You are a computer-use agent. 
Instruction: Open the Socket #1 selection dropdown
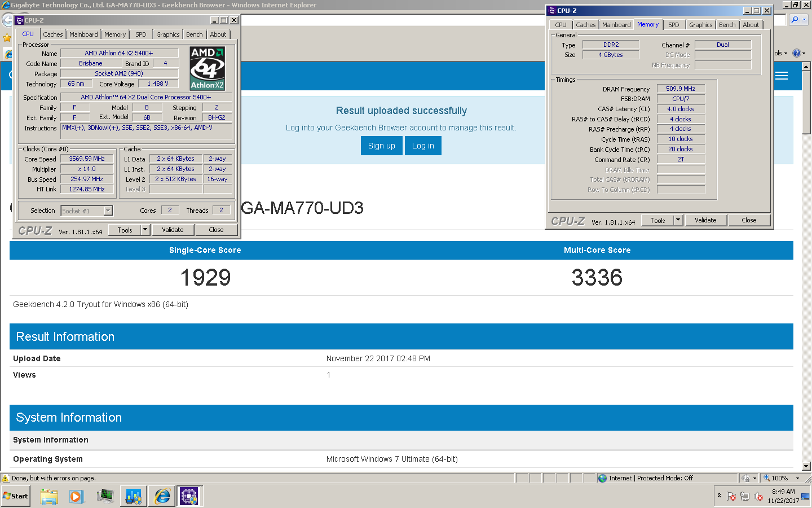(x=108, y=211)
